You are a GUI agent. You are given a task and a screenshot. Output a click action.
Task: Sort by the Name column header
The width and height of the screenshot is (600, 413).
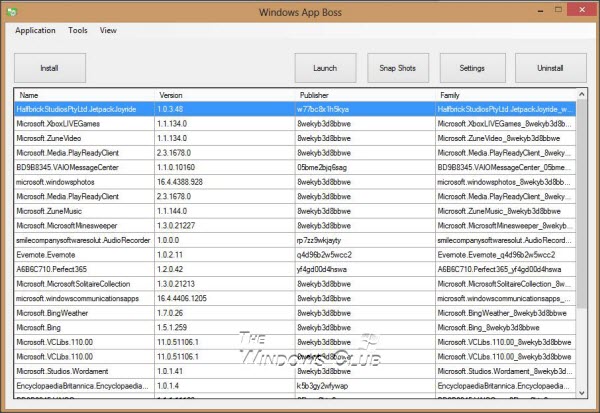pyautogui.click(x=84, y=95)
